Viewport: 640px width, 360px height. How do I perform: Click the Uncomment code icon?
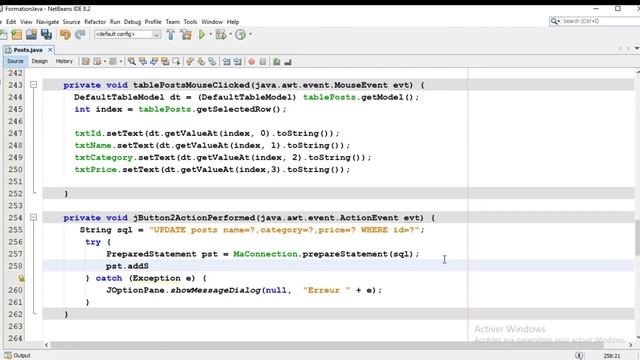tap(288, 62)
